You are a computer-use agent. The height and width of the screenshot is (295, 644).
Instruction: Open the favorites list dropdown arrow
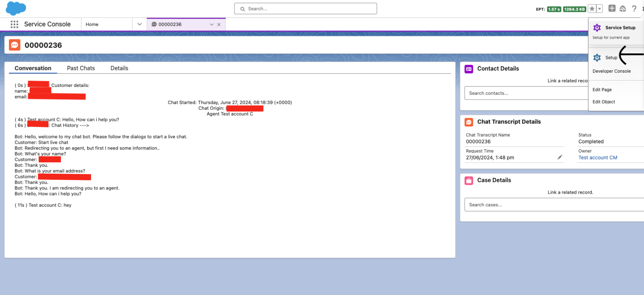(600, 9)
